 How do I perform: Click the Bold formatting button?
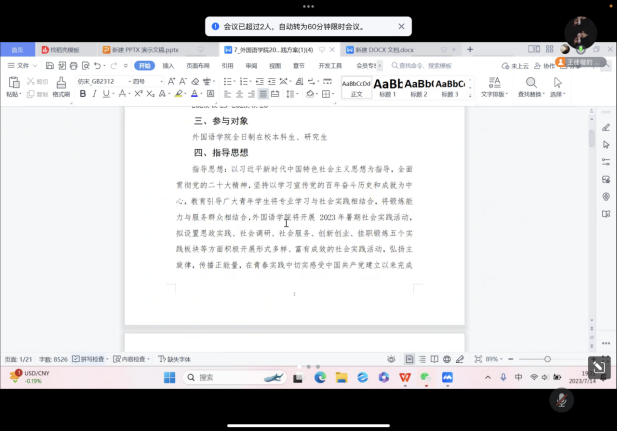[x=83, y=94]
